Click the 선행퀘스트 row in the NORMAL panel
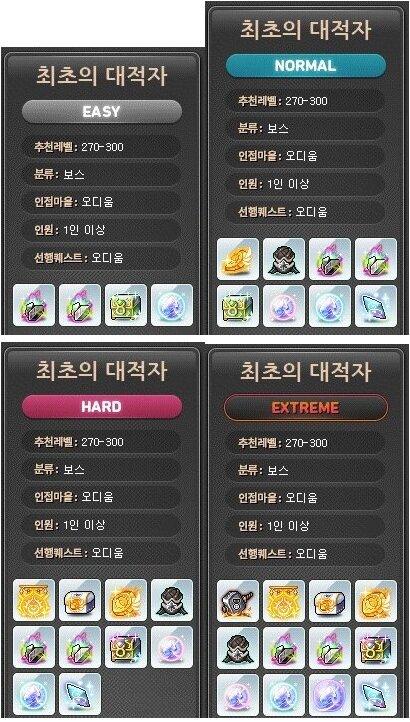Screen dimensions: 410x722 click(x=305, y=212)
